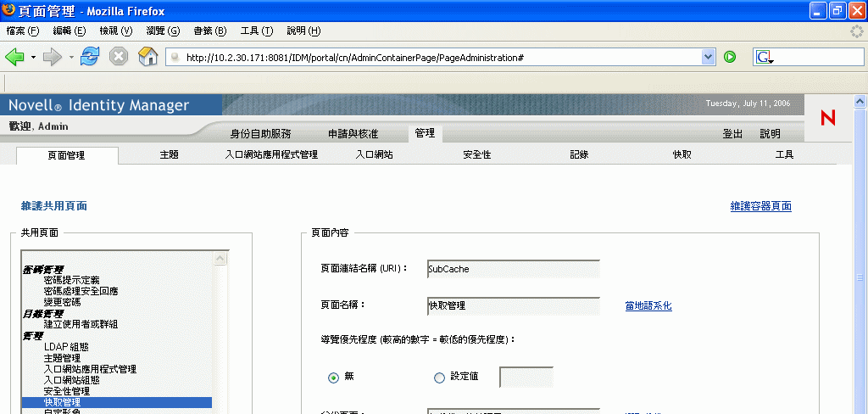The height and width of the screenshot is (414, 868).
Task: Open the 說明(H) menu in menu bar
Action: coord(304,31)
